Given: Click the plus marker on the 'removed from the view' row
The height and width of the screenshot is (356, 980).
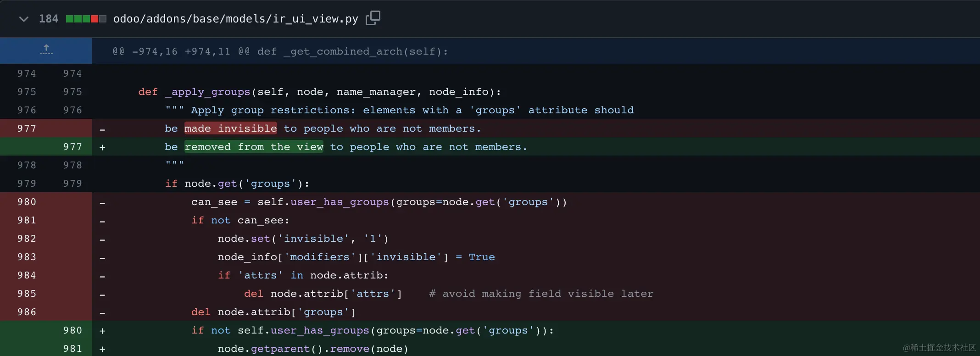Looking at the screenshot, I should (102, 147).
